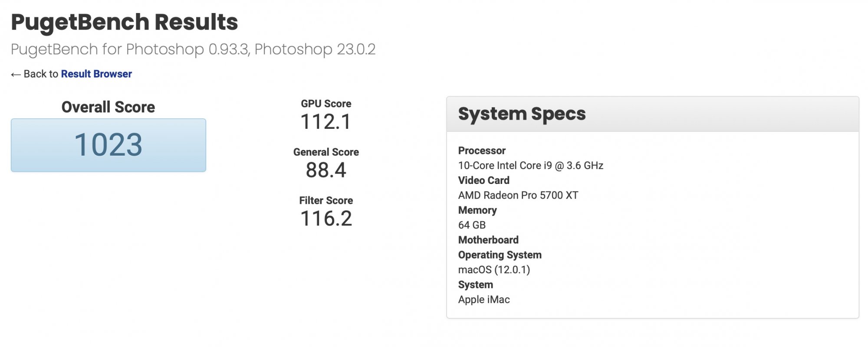Select the Filter Score value 116.2
This screenshot has width=868, height=347.
(x=326, y=219)
